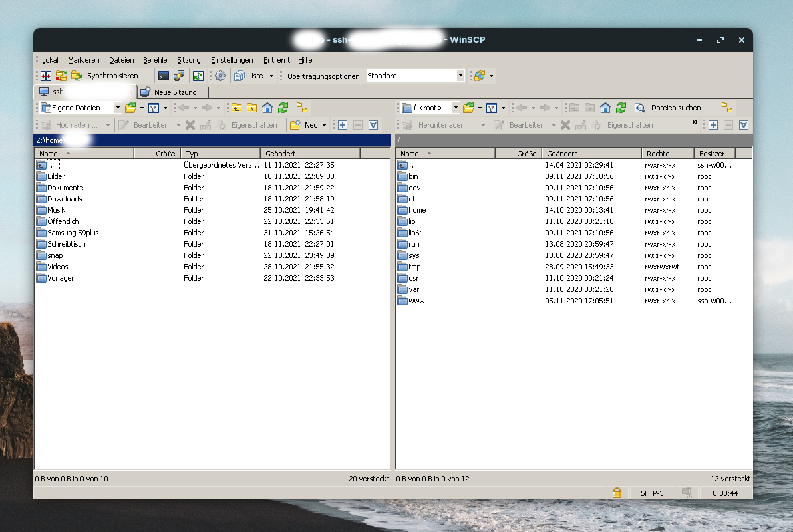Open the Befehle menu
This screenshot has height=532, width=793.
pos(155,60)
